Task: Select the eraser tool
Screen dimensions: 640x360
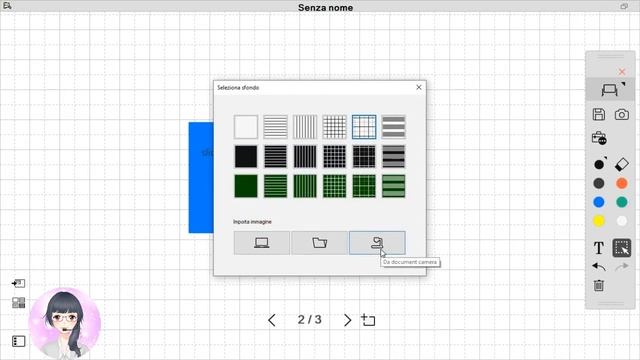Action: coord(622,164)
